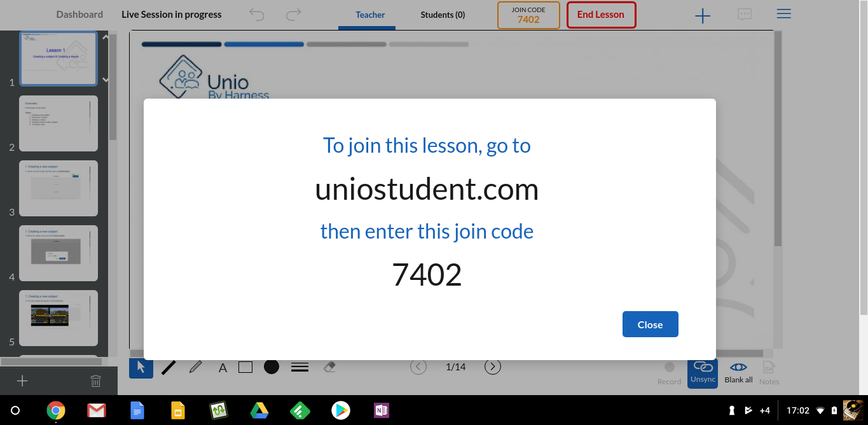Open system status at 17:02 clock
This screenshot has width=868, height=425.
797,410
